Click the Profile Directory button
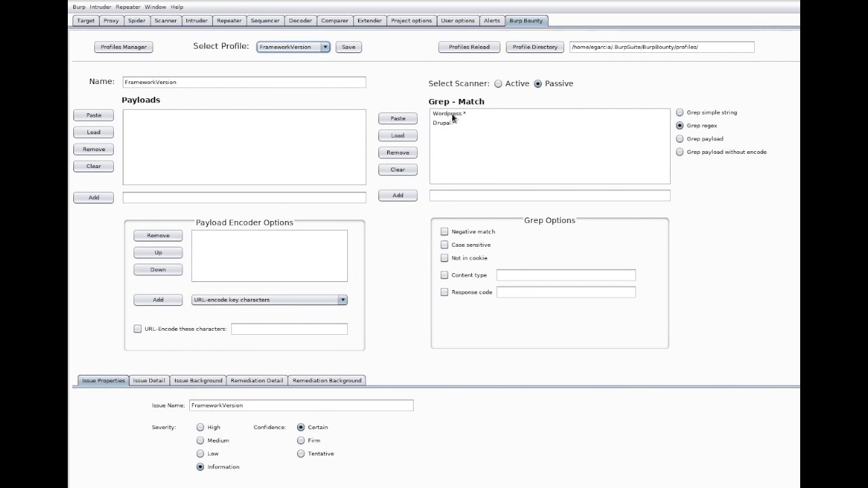 (535, 47)
